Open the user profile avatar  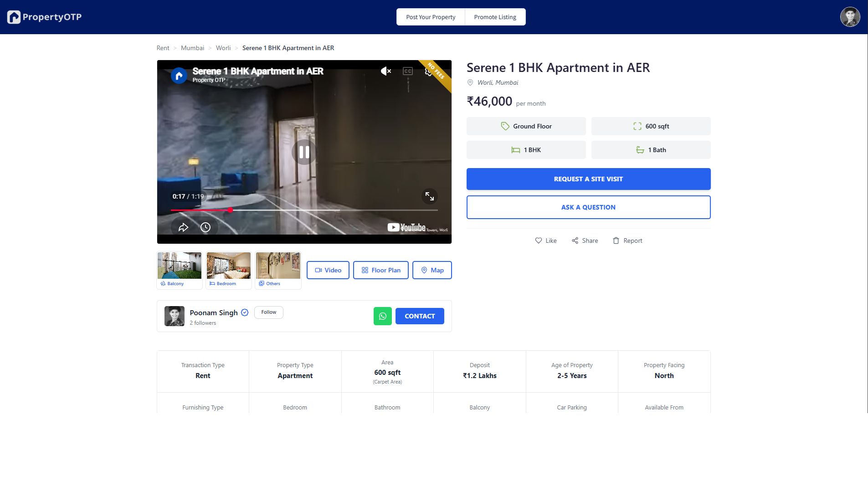pyautogui.click(x=850, y=17)
